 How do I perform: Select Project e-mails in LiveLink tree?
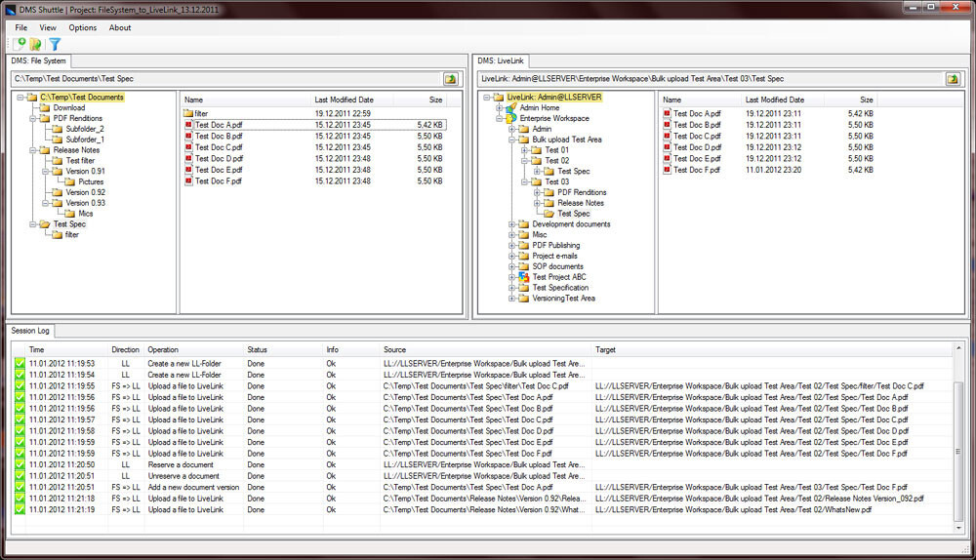[554, 256]
